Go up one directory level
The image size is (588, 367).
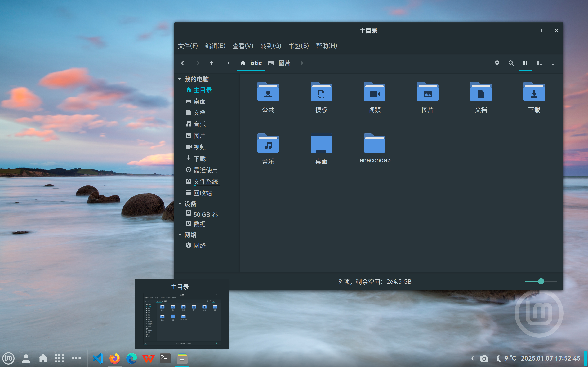(x=212, y=63)
